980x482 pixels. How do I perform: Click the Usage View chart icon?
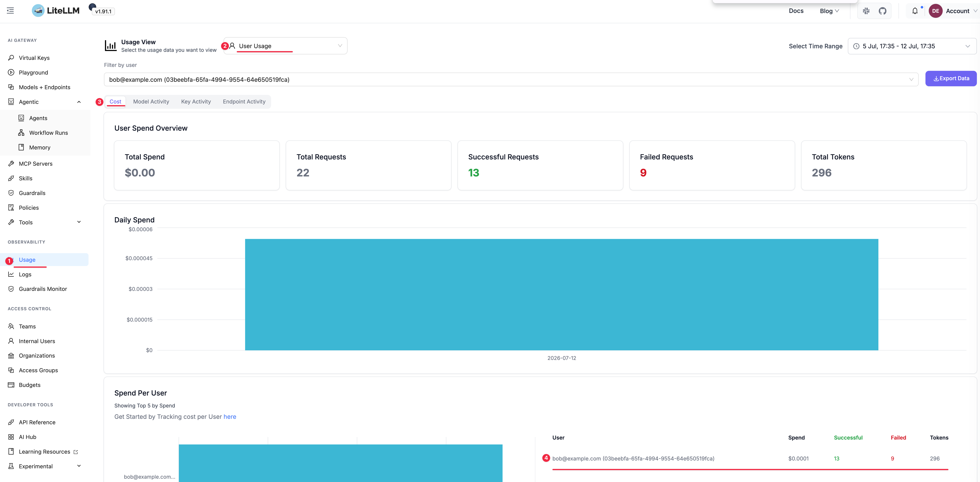coord(111,46)
